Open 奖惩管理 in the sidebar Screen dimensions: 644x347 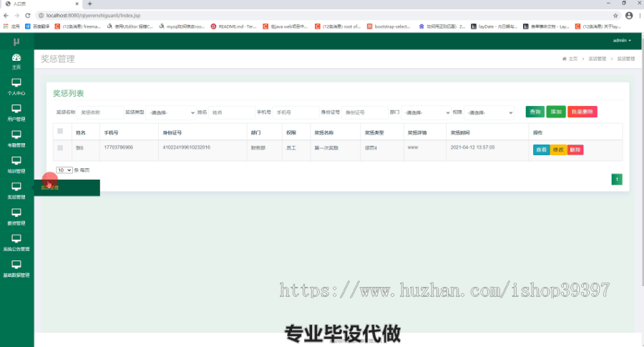tap(16, 191)
